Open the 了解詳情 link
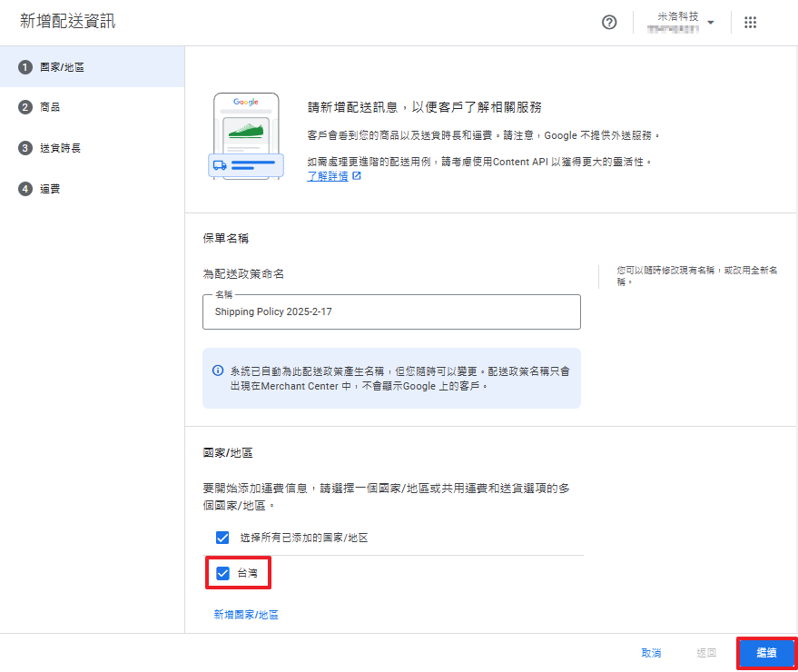798x672 pixels. 327,176
